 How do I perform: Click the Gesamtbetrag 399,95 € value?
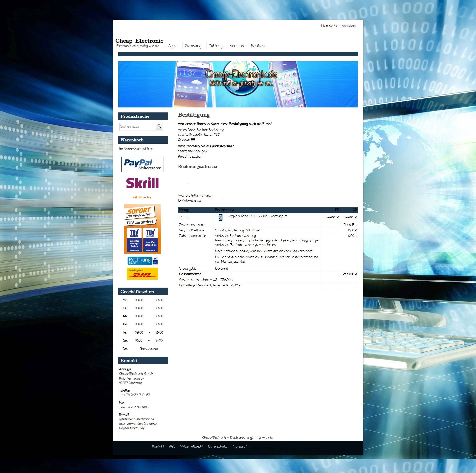(x=350, y=274)
